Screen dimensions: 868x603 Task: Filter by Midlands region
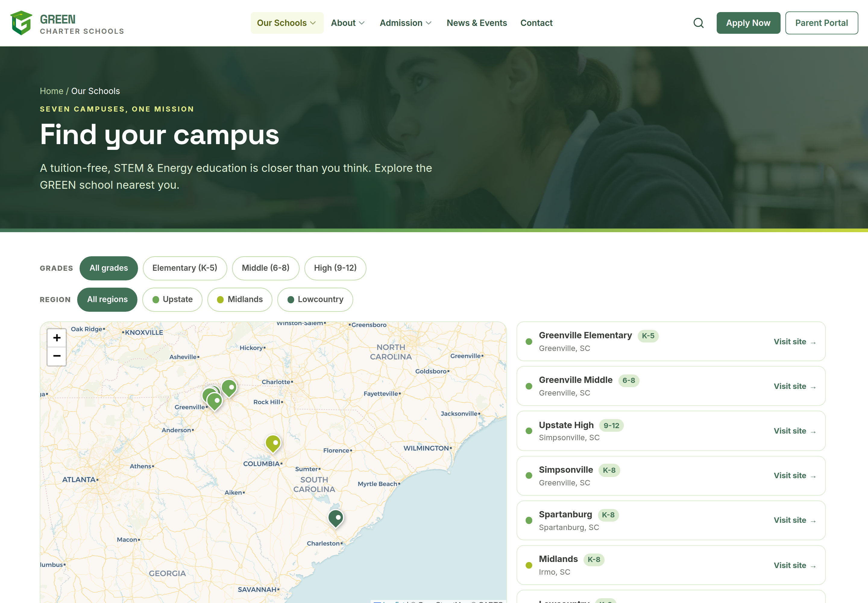(240, 300)
